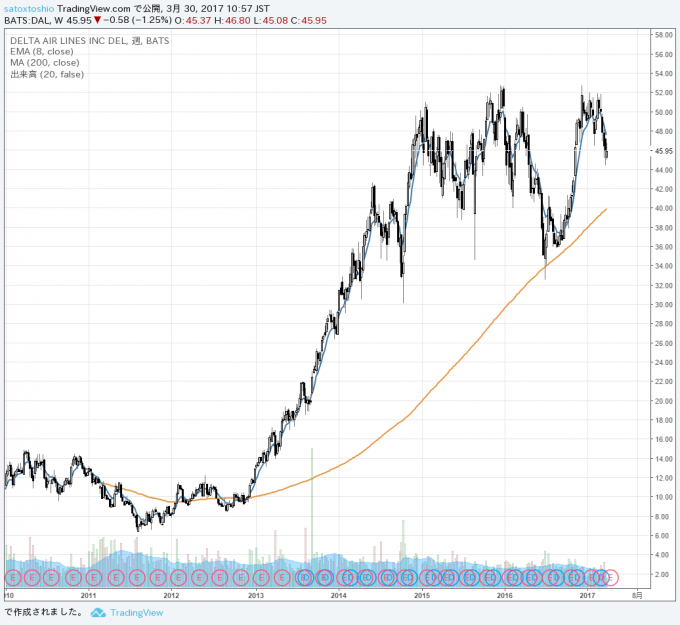Click the low value 45.08 in header

[275, 20]
